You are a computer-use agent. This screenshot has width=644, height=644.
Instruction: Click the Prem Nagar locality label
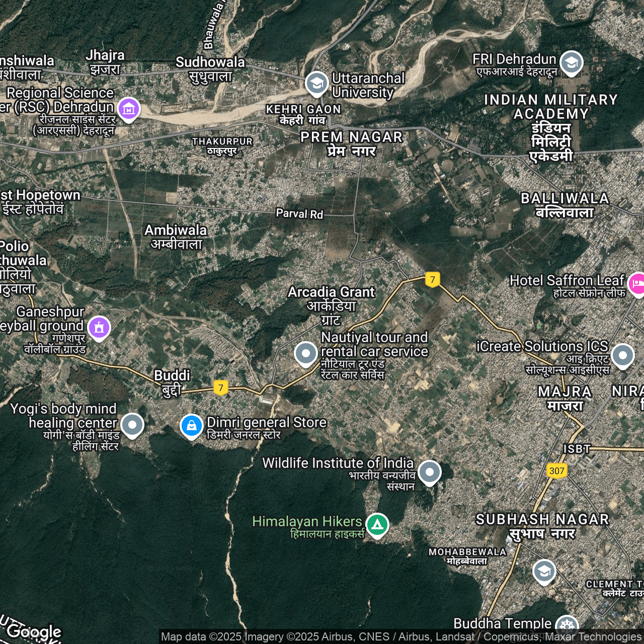tap(351, 143)
